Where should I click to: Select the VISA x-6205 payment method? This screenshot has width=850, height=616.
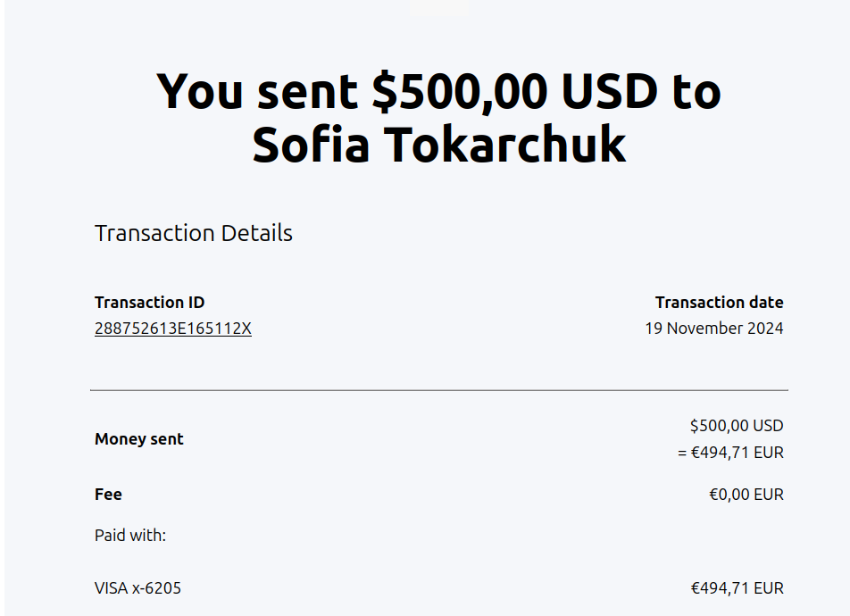[137, 588]
